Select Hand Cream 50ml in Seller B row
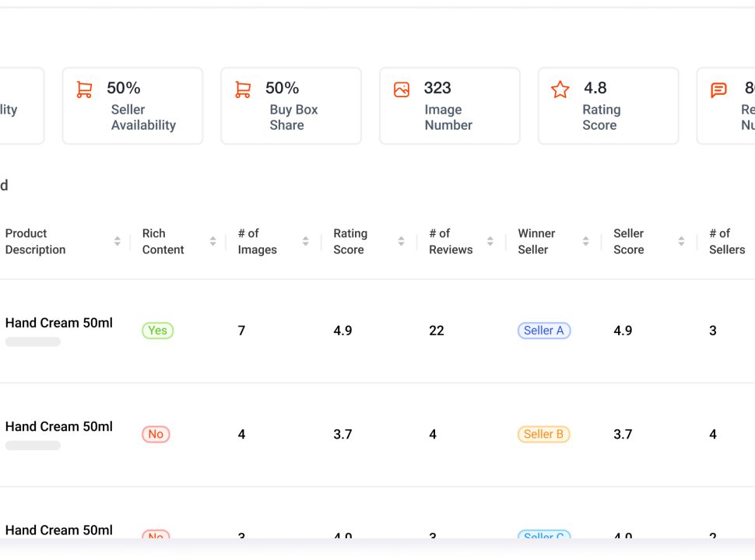755x560 pixels. (58, 427)
